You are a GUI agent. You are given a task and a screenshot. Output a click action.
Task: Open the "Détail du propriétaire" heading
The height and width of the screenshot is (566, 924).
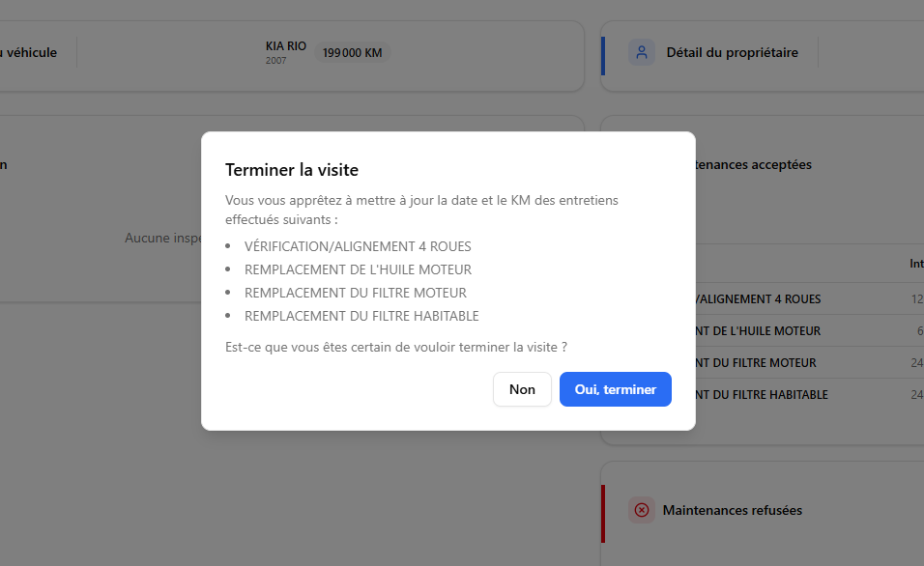(732, 52)
